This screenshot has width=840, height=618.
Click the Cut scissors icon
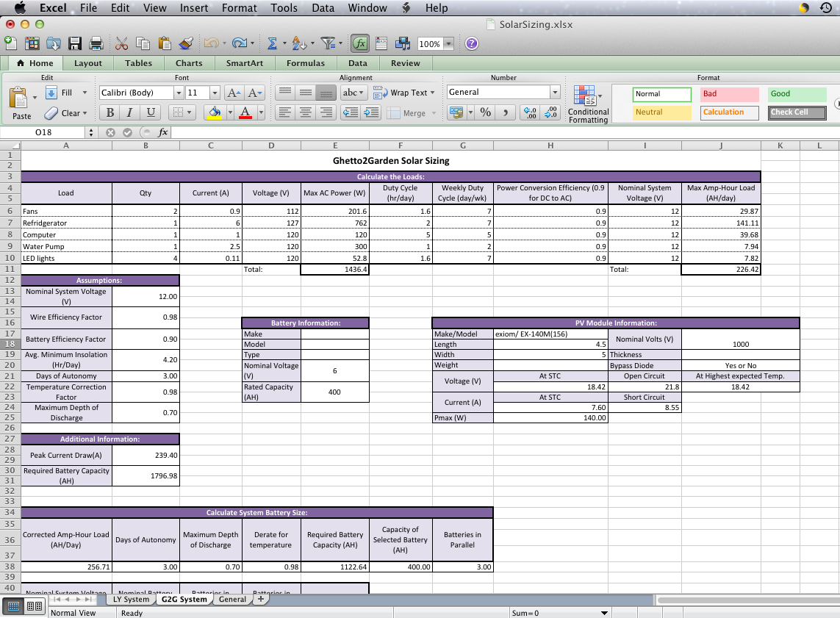click(x=122, y=43)
